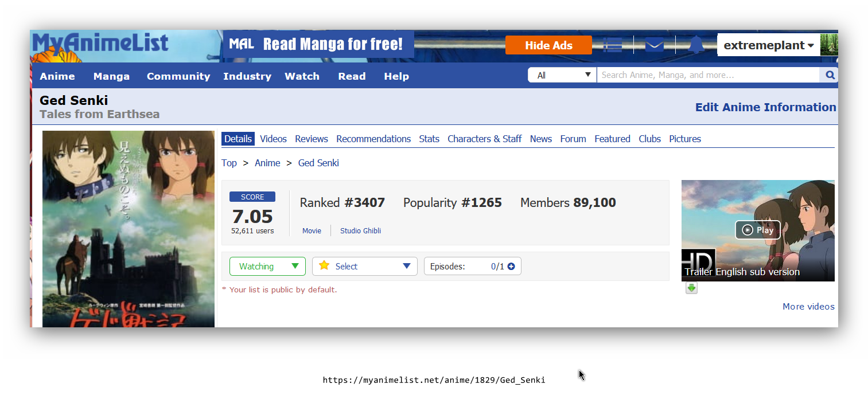This screenshot has height=403, width=868.
Task: Click the Members 89,100 text
Action: click(x=568, y=202)
